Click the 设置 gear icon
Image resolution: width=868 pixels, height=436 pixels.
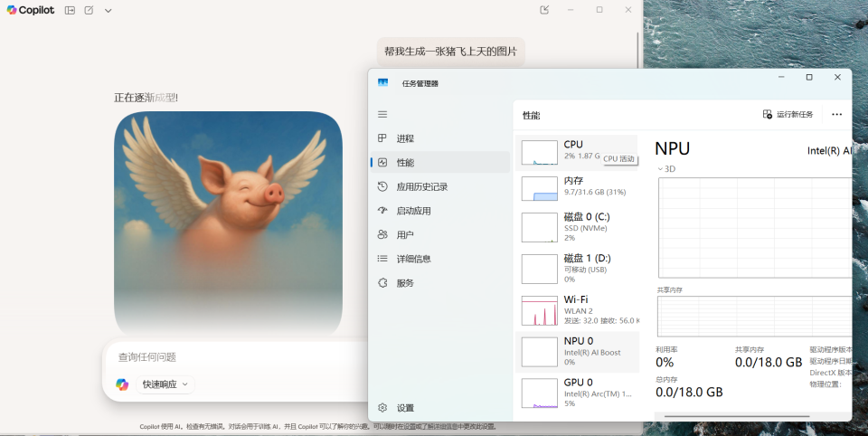(382, 408)
